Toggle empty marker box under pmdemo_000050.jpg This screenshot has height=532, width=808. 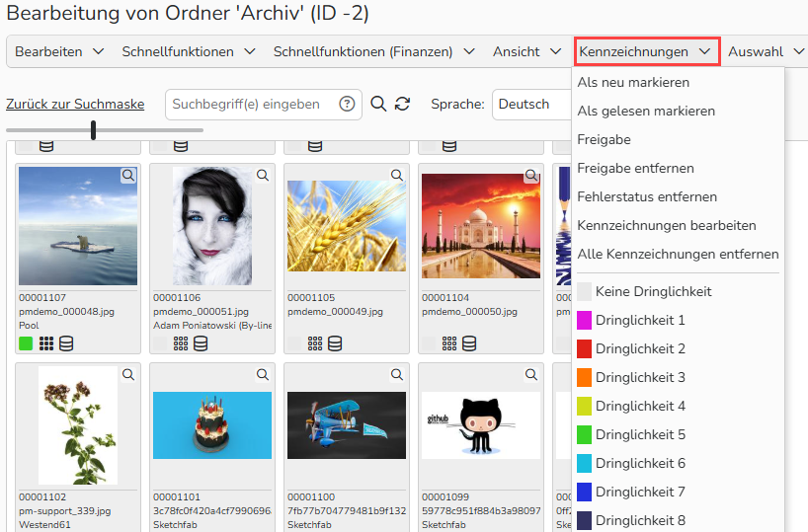click(x=429, y=343)
